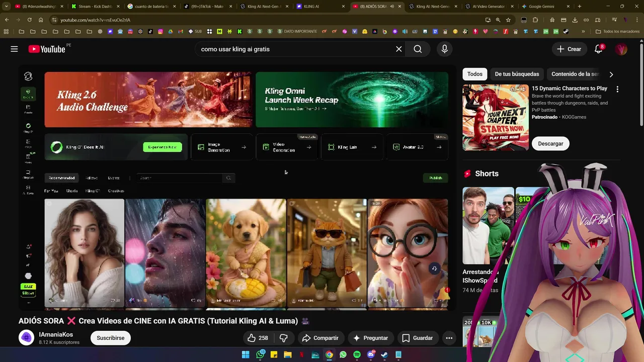This screenshot has width=644, height=362.
Task: Share the video via Compartir
Action: pos(320,338)
